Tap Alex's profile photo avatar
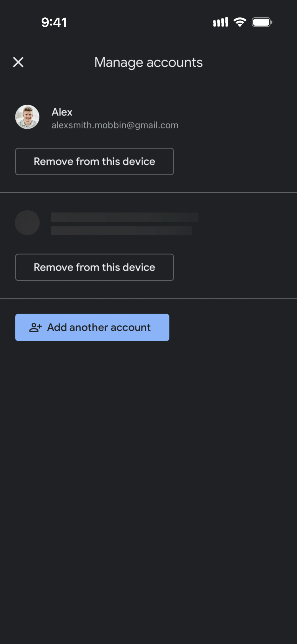 click(x=27, y=117)
